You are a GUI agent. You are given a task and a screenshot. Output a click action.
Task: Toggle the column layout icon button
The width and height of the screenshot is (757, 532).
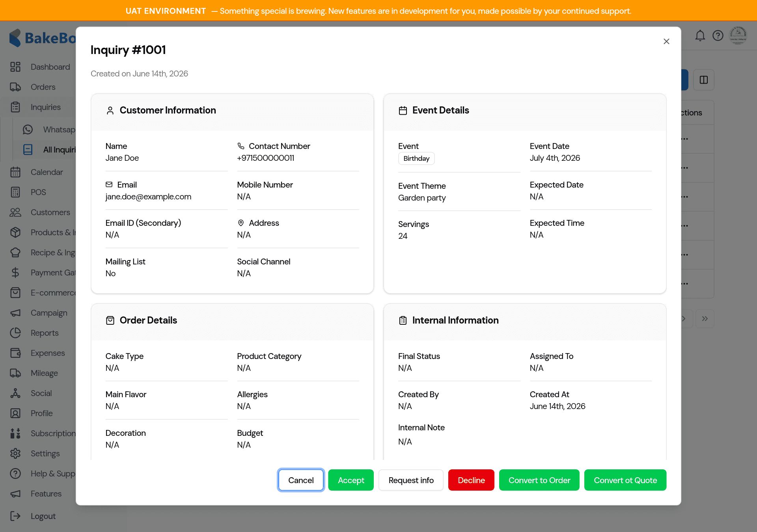point(704,80)
